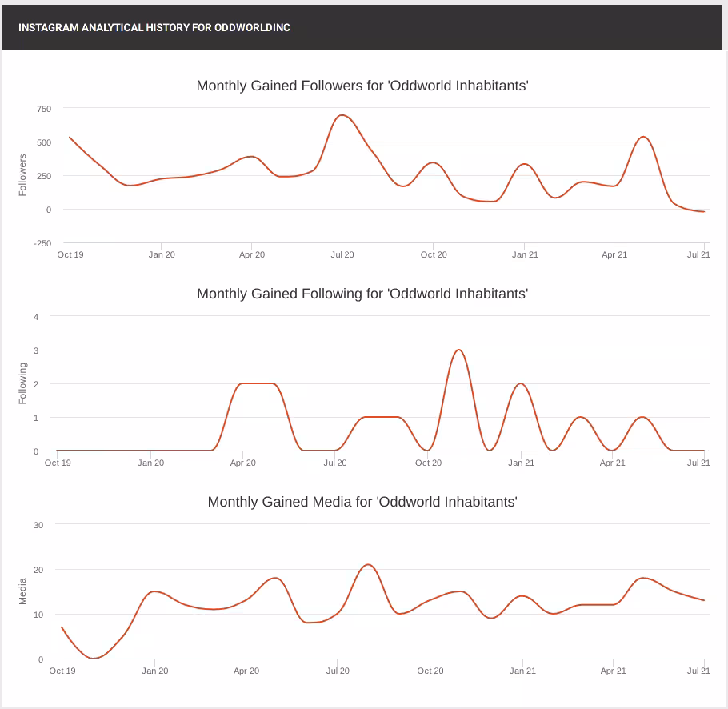This screenshot has height=709, width=728.
Task: Click the peak of 3 on Following line
Action: pyautogui.click(x=458, y=350)
